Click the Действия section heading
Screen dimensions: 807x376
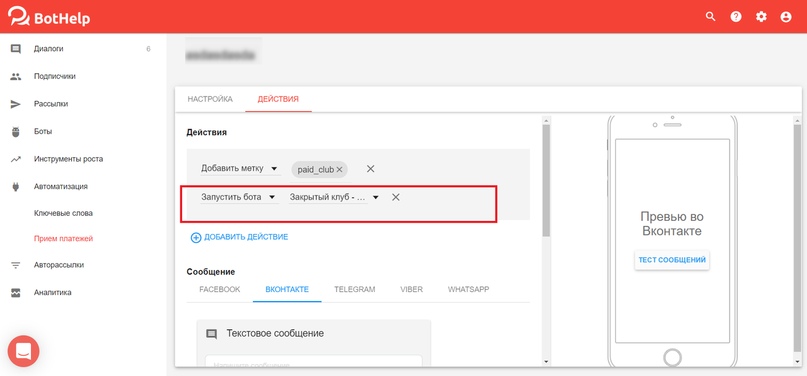click(x=206, y=133)
